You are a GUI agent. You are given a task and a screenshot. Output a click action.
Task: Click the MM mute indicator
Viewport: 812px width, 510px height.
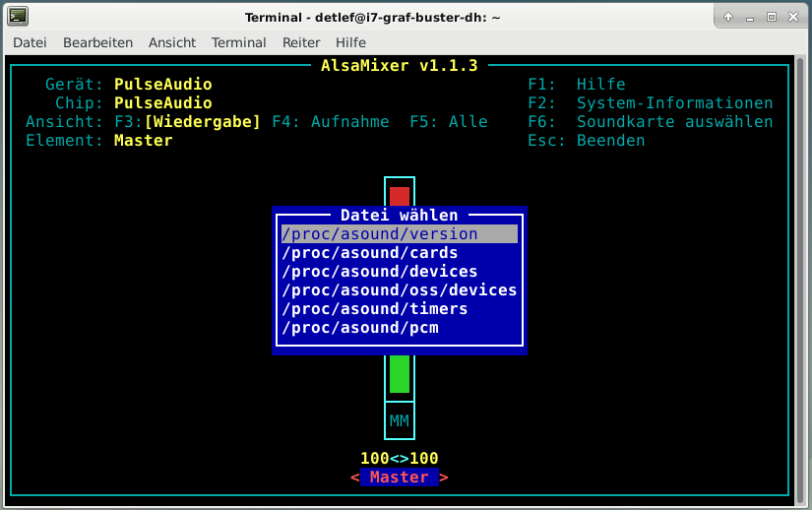400,420
